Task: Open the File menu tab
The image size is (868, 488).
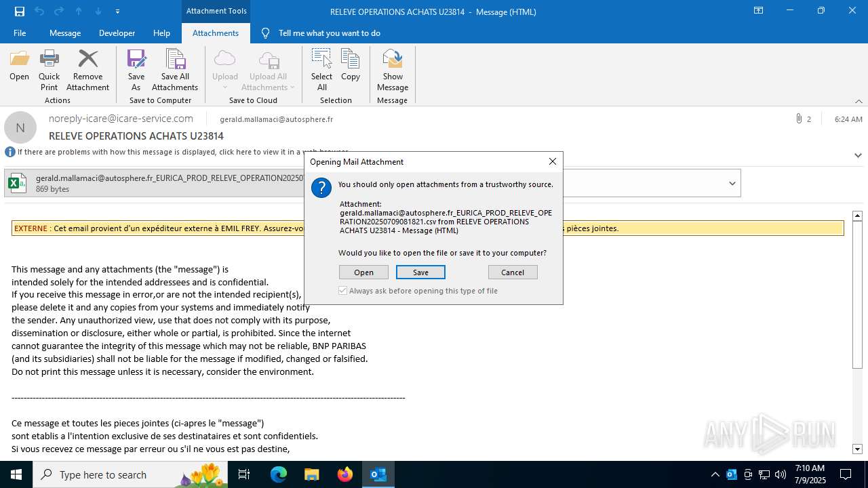Action: tap(20, 33)
